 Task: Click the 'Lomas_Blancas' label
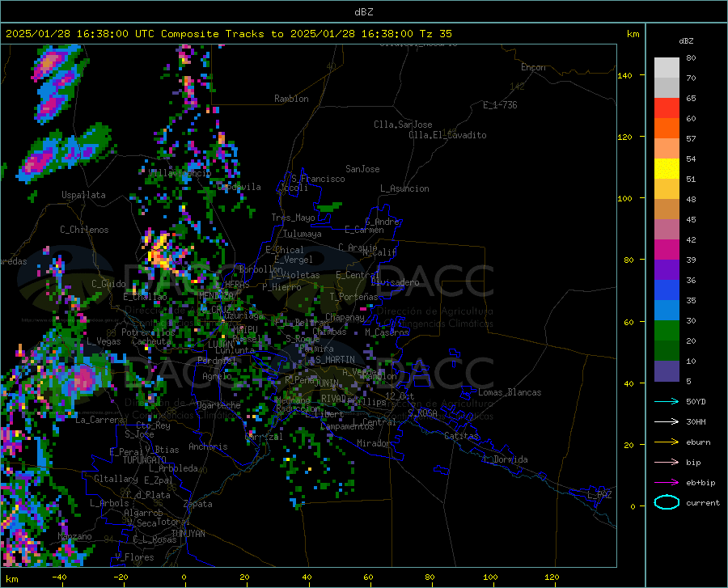(x=510, y=392)
